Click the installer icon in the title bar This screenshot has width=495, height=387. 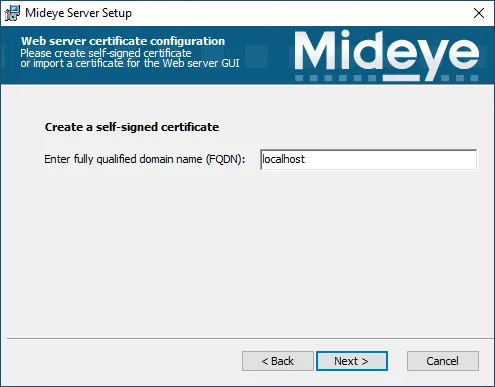pos(12,13)
